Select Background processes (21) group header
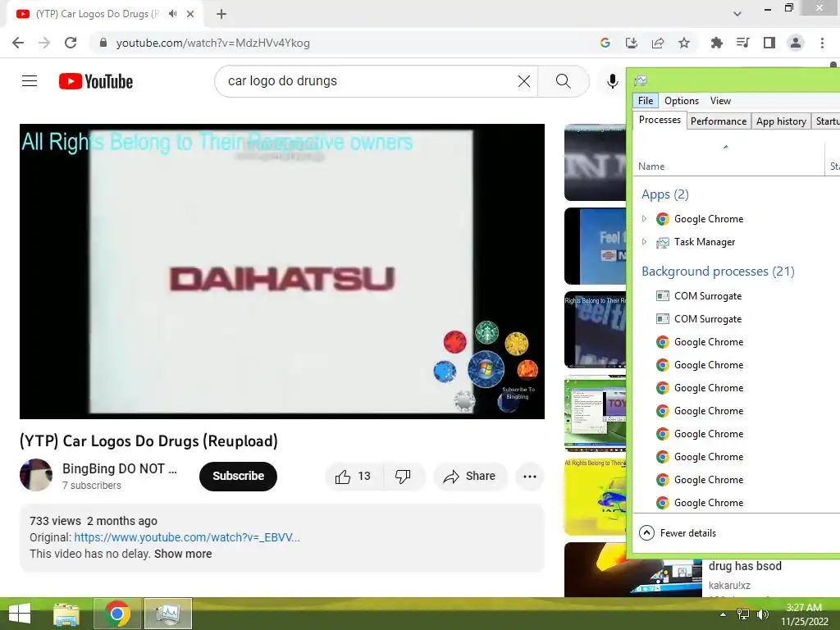Viewport: 840px width, 630px height. [718, 272]
